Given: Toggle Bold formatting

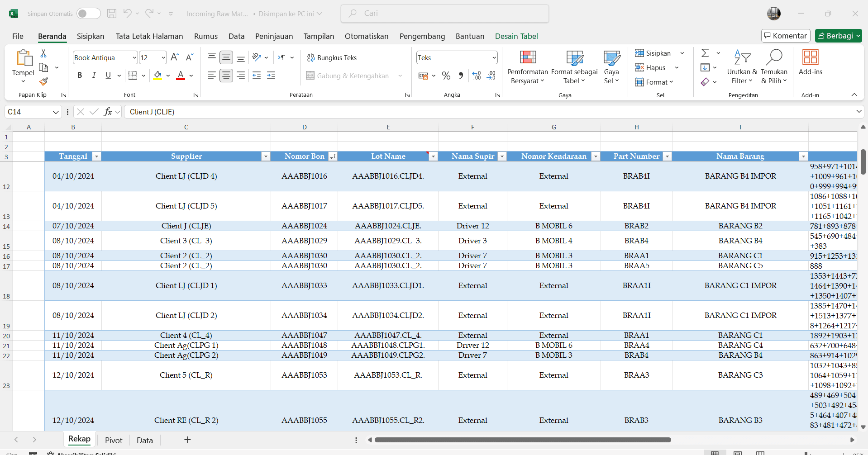Looking at the screenshot, I should 80,76.
